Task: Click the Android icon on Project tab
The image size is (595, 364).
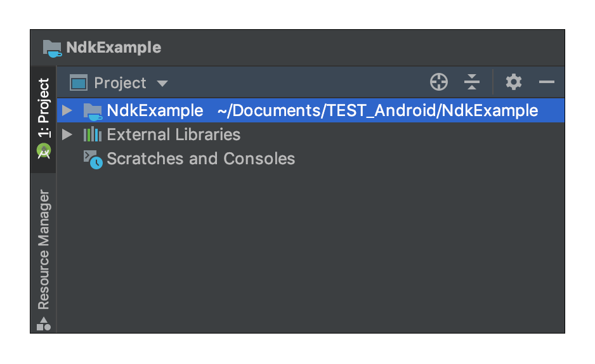Action: pos(44,151)
